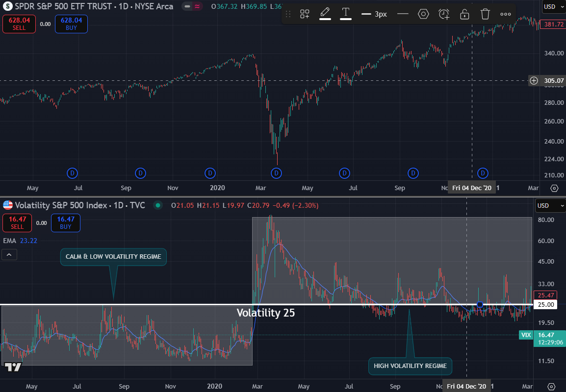The width and height of the screenshot is (566, 392).
Task: Click the 25.00 horizontal line price label
Action: [545, 305]
